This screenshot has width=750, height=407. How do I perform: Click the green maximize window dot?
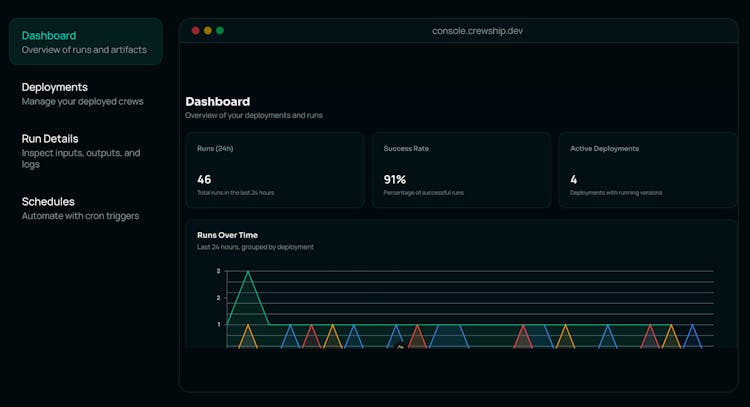click(x=220, y=31)
